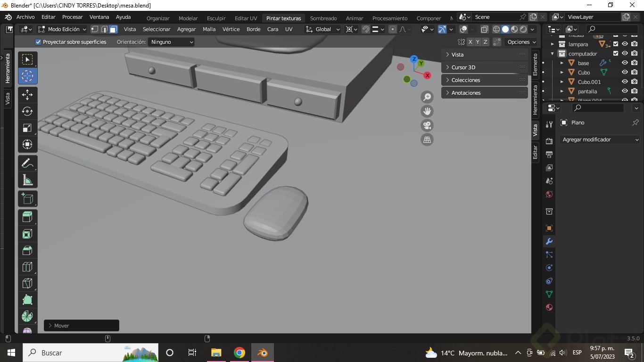
Task: Open the Malla menu
Action: pyautogui.click(x=209, y=29)
